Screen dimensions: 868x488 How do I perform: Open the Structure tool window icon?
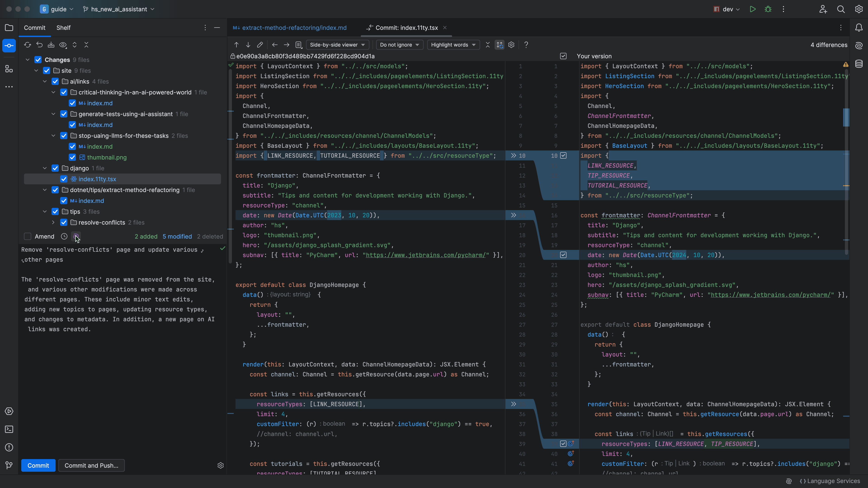tap(9, 69)
